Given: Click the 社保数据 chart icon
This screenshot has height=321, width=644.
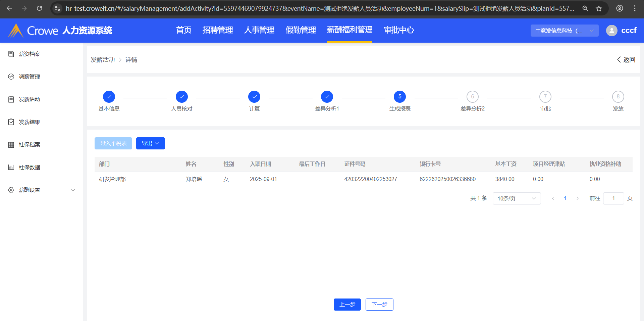Looking at the screenshot, I should [x=11, y=167].
